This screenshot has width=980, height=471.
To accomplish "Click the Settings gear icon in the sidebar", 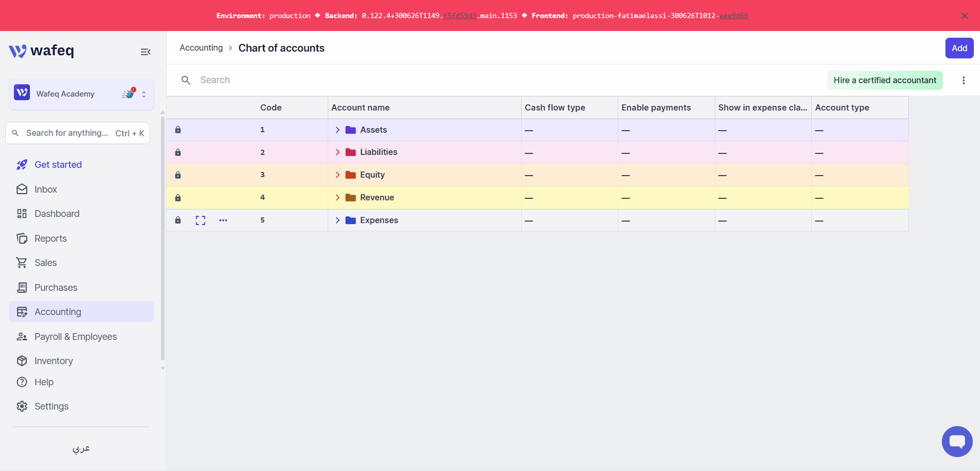I will tap(22, 406).
